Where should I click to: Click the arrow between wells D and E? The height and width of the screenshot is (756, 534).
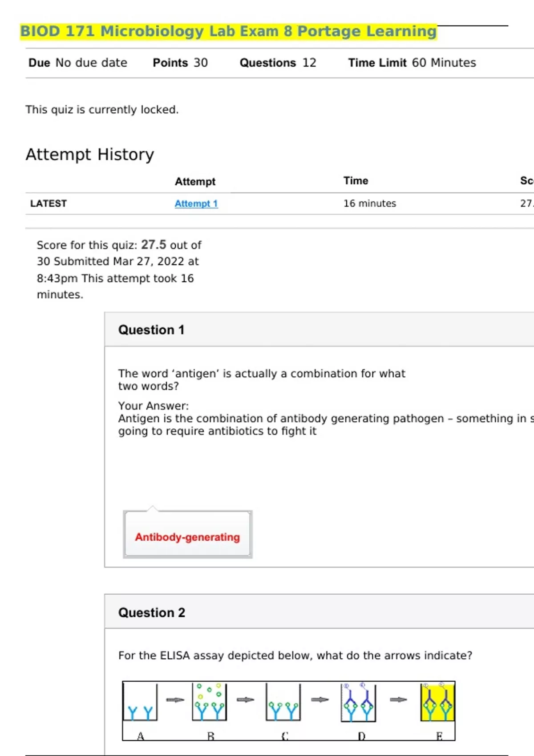[x=398, y=700]
